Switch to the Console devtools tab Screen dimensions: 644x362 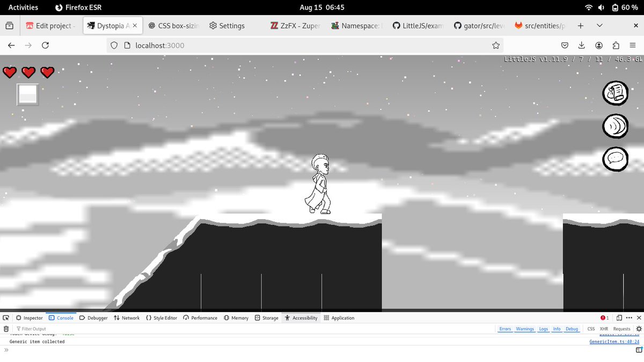[61, 318]
